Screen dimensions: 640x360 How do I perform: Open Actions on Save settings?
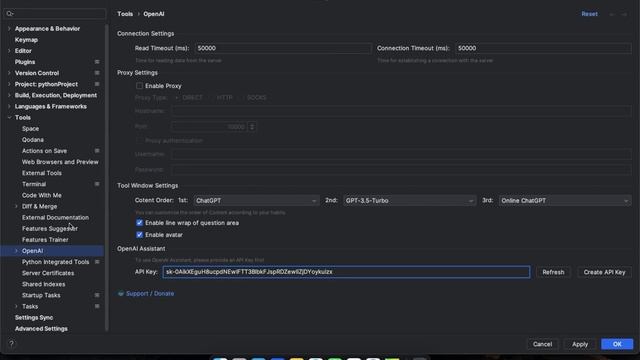[x=44, y=151]
